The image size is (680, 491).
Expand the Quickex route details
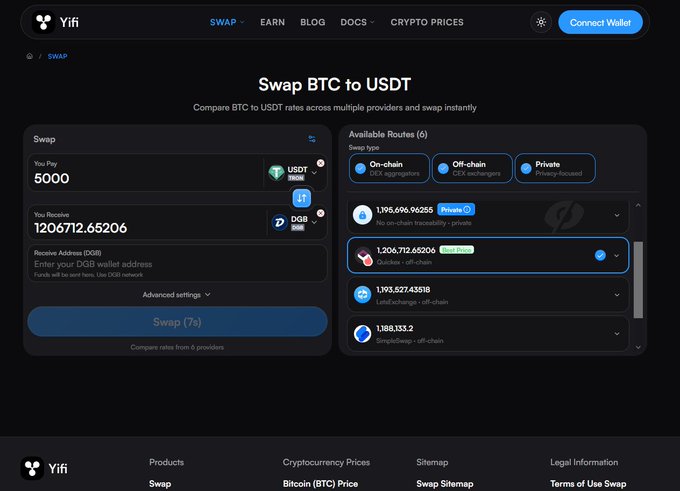coord(617,256)
